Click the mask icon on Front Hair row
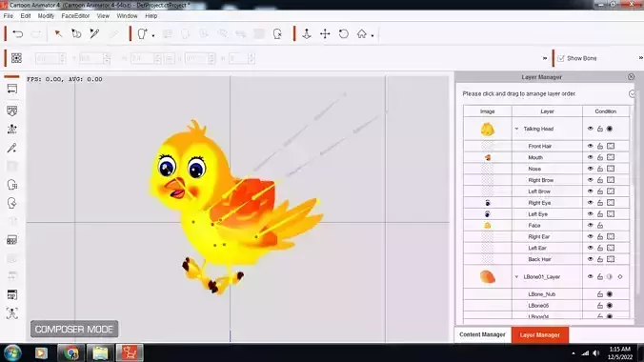 point(611,146)
